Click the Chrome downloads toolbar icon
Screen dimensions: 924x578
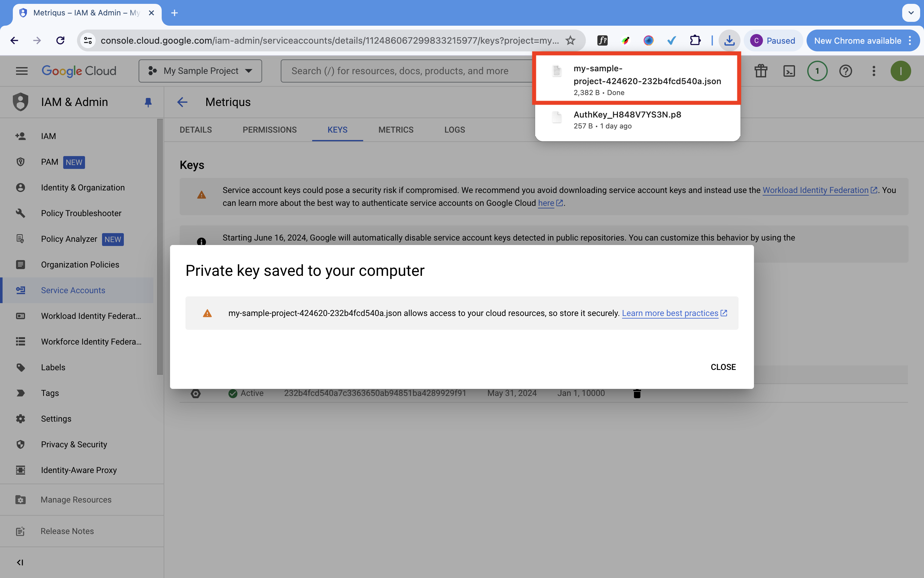729,40
